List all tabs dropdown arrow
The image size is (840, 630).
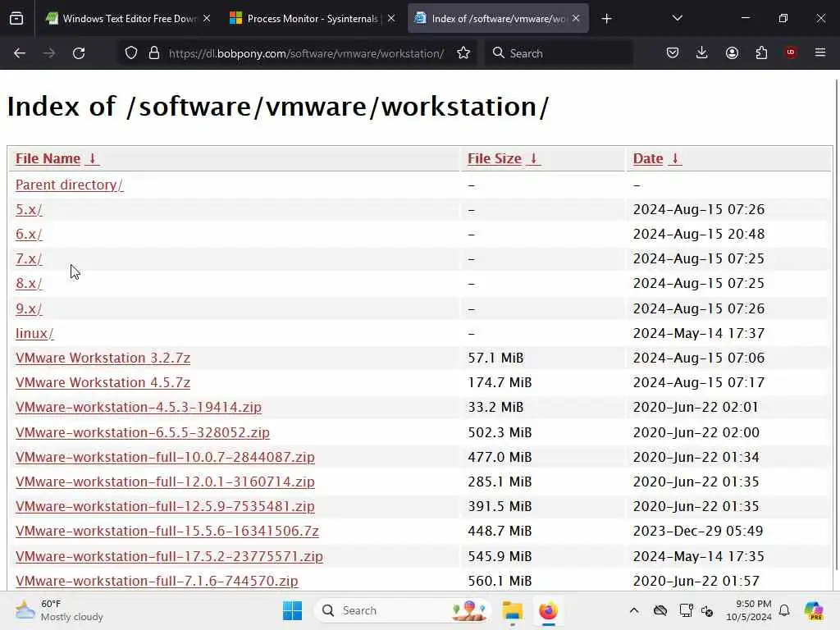tap(677, 18)
